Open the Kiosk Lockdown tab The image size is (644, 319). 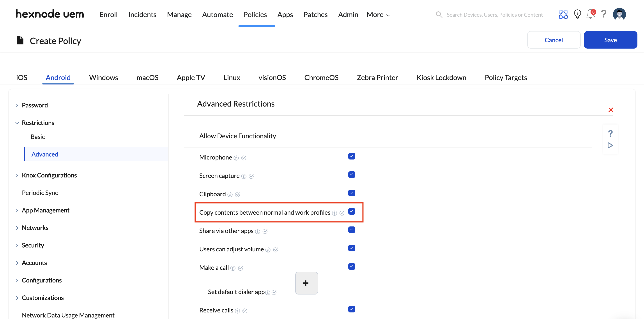[441, 78]
